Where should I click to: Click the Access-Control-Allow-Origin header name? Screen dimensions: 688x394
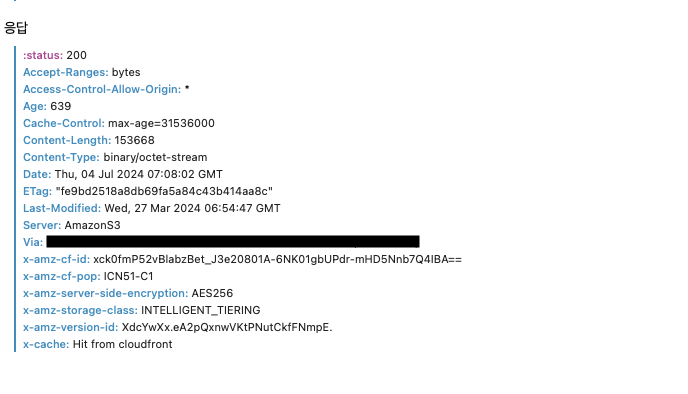click(x=102, y=89)
